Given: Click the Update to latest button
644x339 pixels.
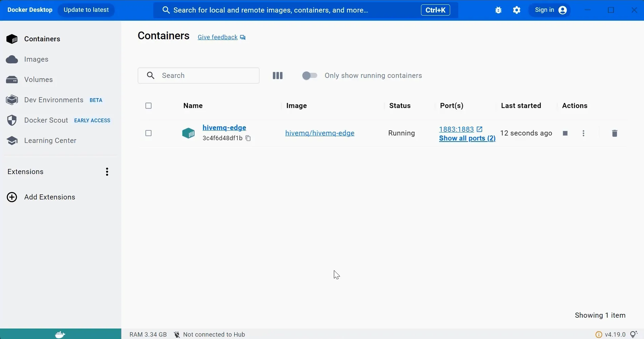Looking at the screenshot, I should click(86, 10).
